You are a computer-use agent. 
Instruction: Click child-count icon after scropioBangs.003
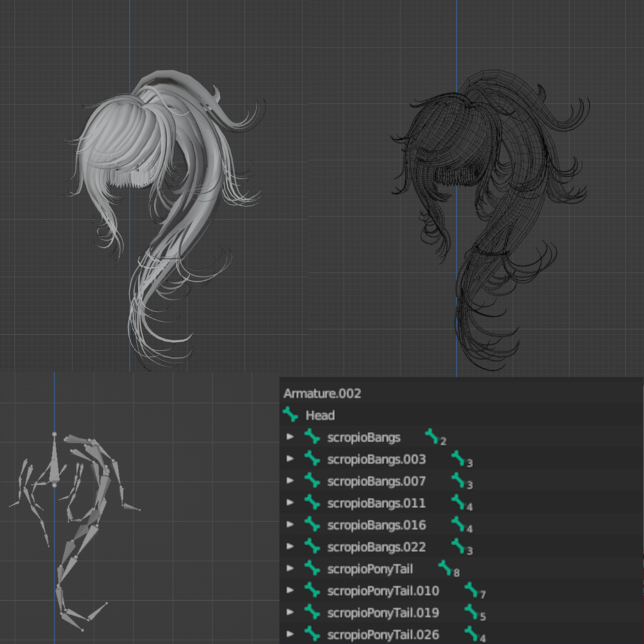461,459
